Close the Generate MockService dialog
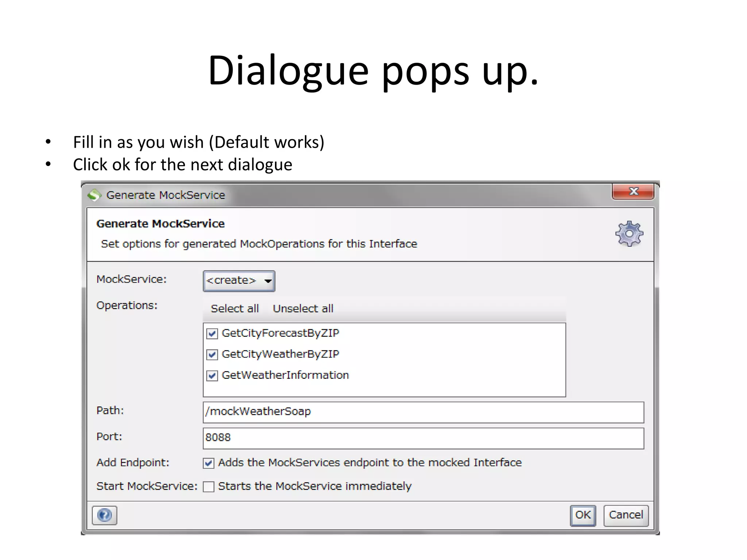The height and width of the screenshot is (560, 747). click(x=633, y=191)
